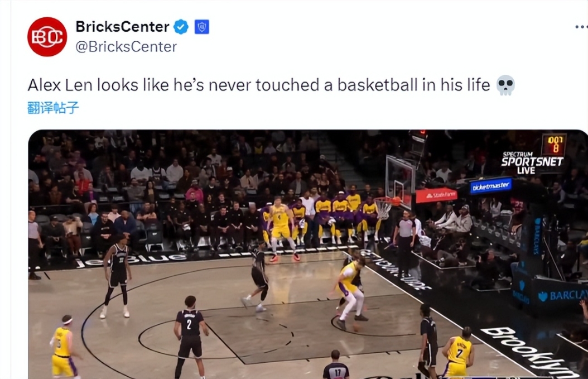The image size is (588, 379).
Task: Click the Barclays sign at courtside
Action: [x=562, y=295]
